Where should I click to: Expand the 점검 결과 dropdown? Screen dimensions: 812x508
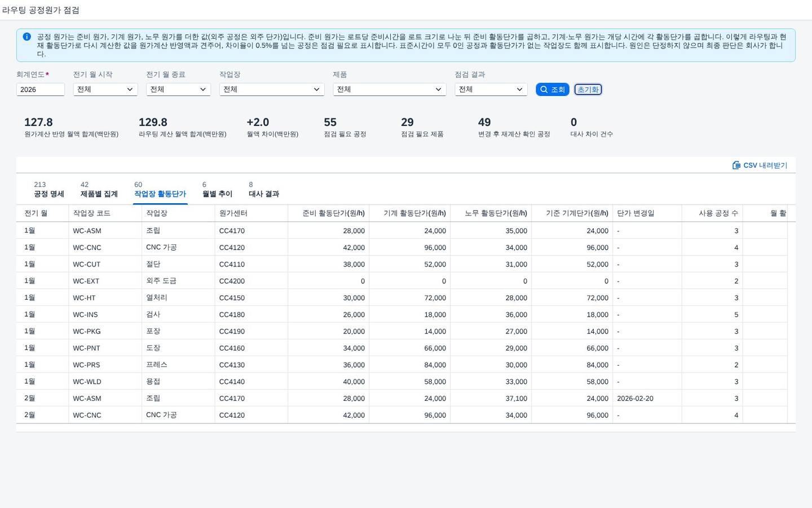click(x=491, y=89)
